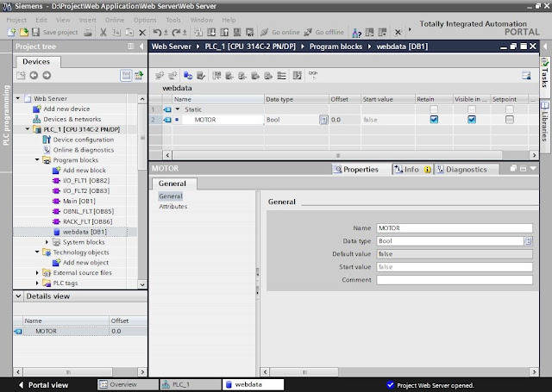
Task: Open the Data type dropdown in the properties
Action: click(x=528, y=241)
